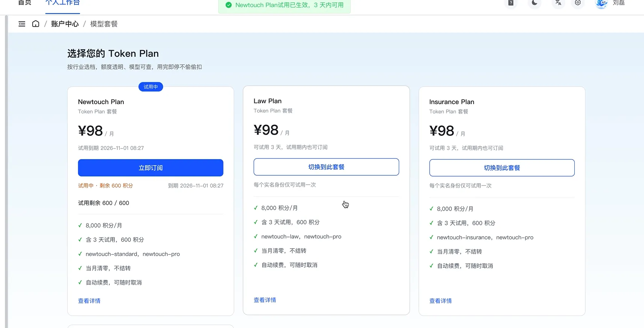The height and width of the screenshot is (328, 644).
Task: Open the settings gear icon
Action: [578, 3]
